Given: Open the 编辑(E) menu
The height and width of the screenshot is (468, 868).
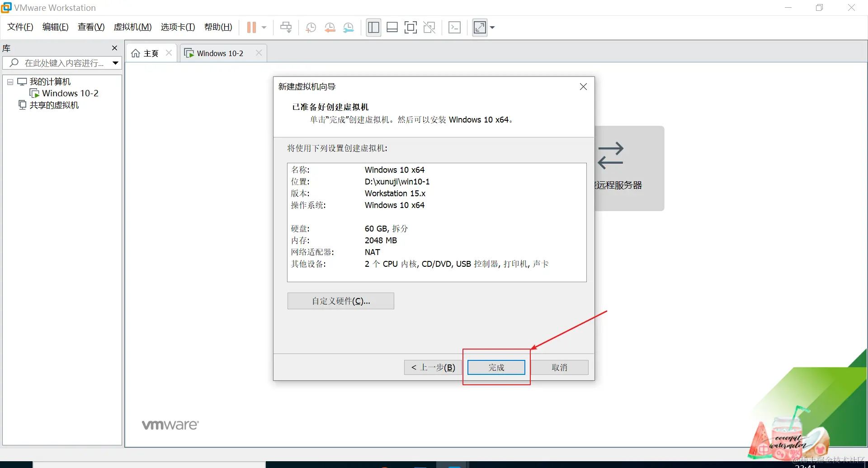Looking at the screenshot, I should tap(55, 27).
